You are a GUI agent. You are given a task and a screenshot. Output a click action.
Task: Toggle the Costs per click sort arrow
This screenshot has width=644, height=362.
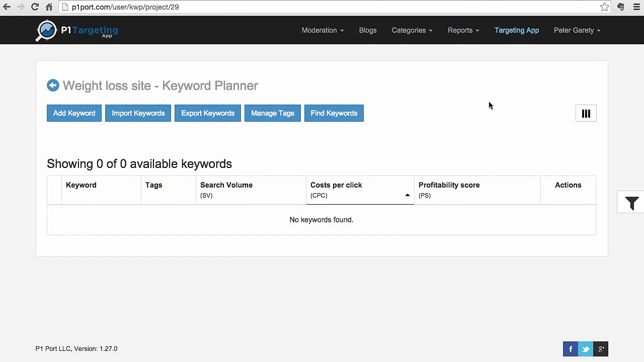point(408,195)
